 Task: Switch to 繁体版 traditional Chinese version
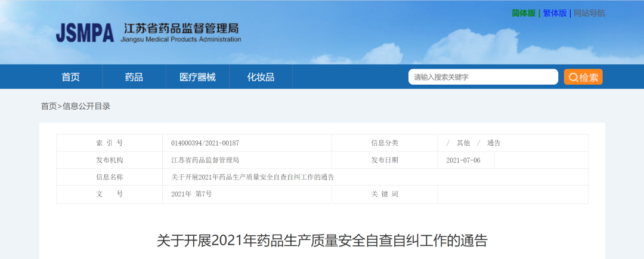(555, 13)
